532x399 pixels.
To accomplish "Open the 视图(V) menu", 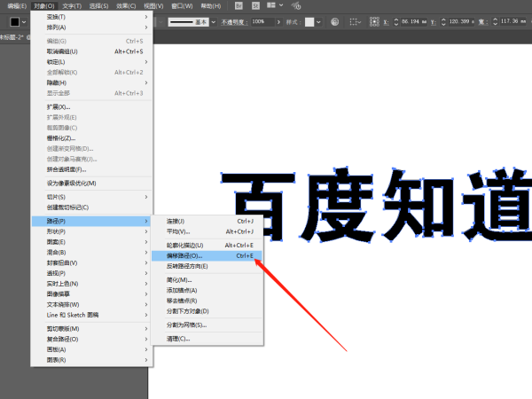I will pos(153,6).
